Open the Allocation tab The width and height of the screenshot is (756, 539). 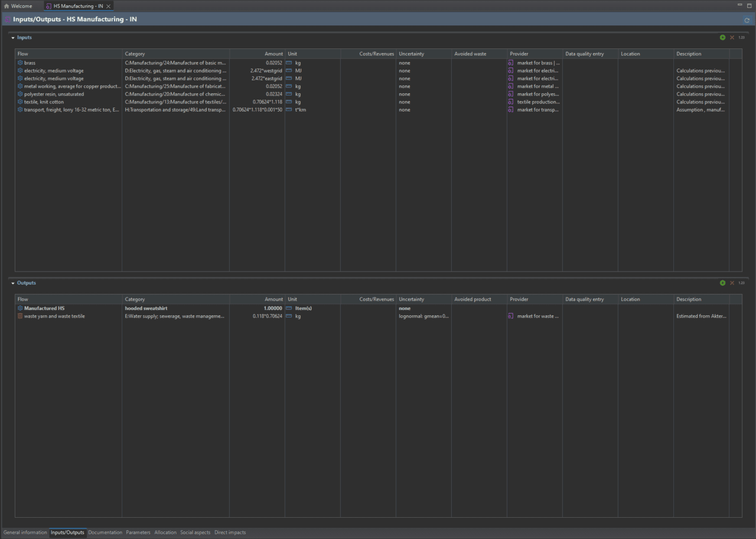click(x=165, y=533)
